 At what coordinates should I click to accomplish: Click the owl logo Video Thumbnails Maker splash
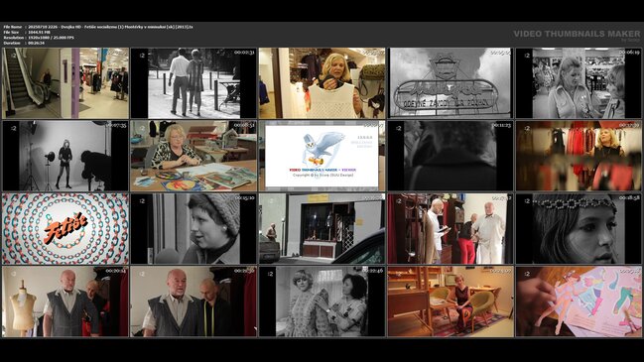click(x=322, y=156)
